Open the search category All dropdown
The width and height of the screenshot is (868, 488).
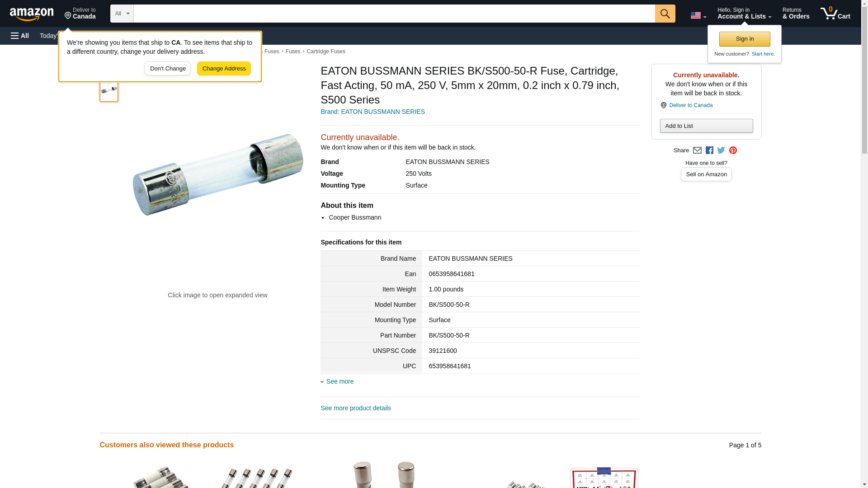(122, 14)
